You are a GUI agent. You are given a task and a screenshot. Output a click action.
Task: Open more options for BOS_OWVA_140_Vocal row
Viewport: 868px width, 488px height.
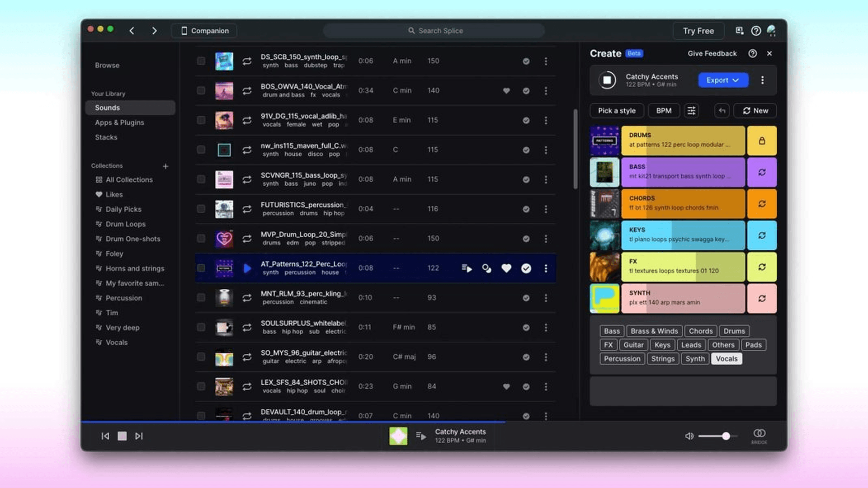click(546, 91)
